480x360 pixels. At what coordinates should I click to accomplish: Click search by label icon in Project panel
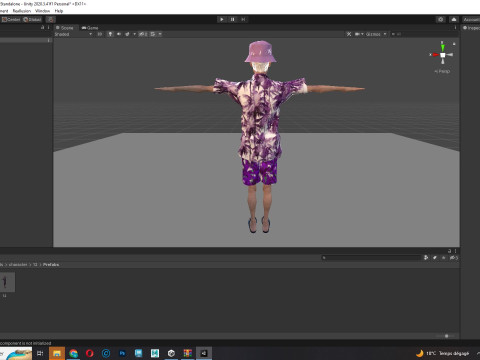tap(435, 257)
